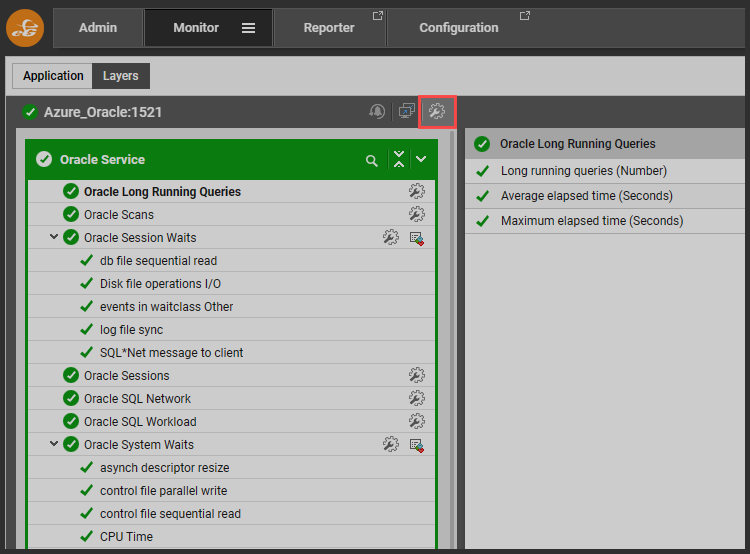The width and height of the screenshot is (750, 554).
Task: Open the Admin tab
Action: pyautogui.click(x=98, y=28)
